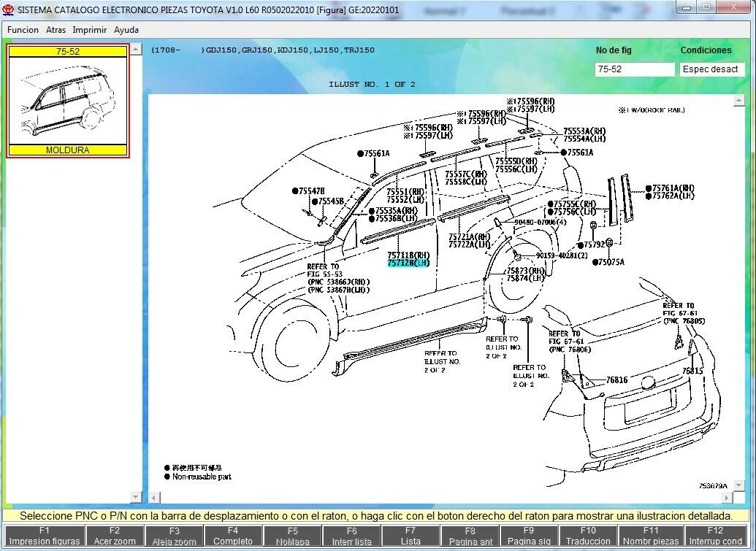Select part number 75873(RH)

(525, 271)
